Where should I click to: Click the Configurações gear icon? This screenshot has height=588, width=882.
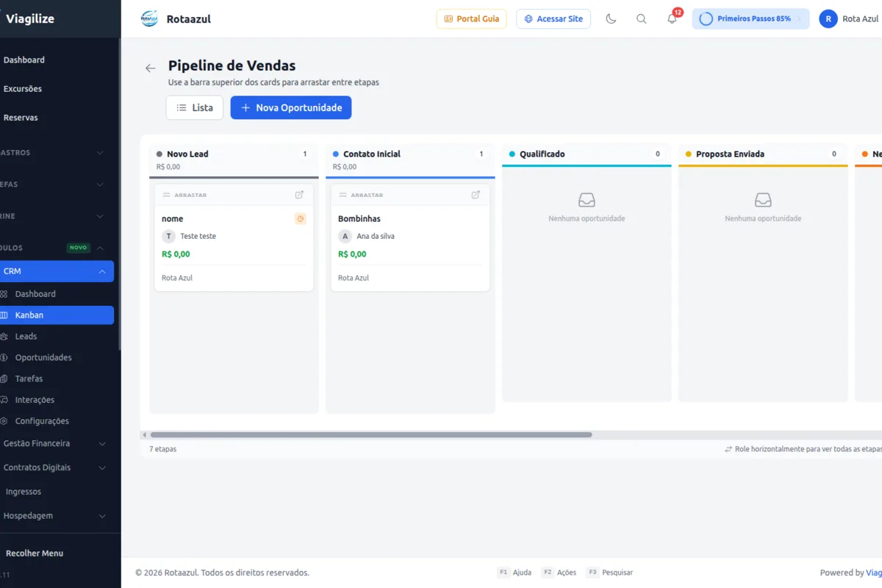[x=4, y=422]
